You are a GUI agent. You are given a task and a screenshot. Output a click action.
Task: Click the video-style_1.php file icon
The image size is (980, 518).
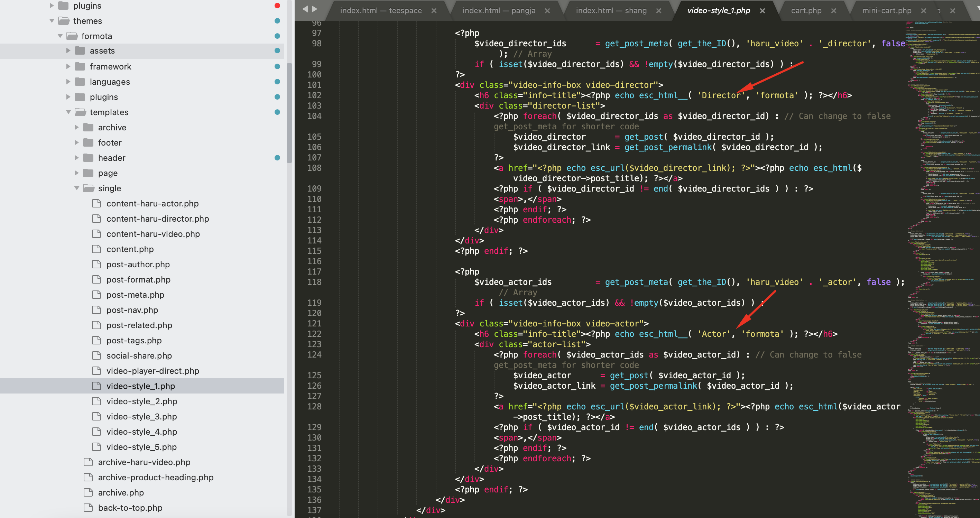(96, 386)
